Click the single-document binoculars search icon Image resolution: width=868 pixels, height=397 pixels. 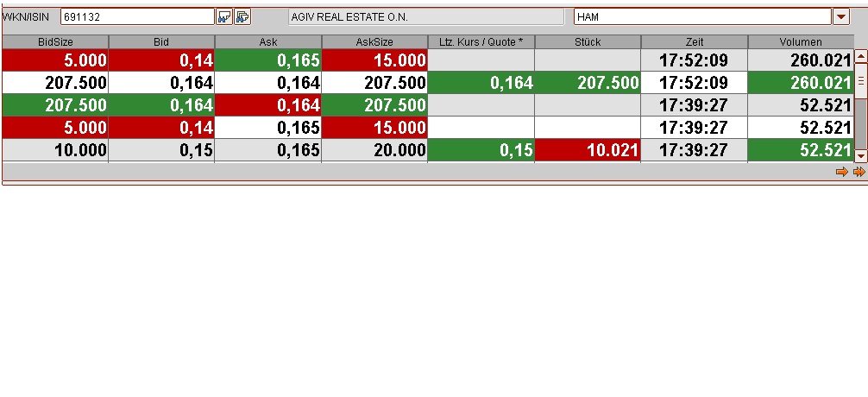[x=224, y=16]
